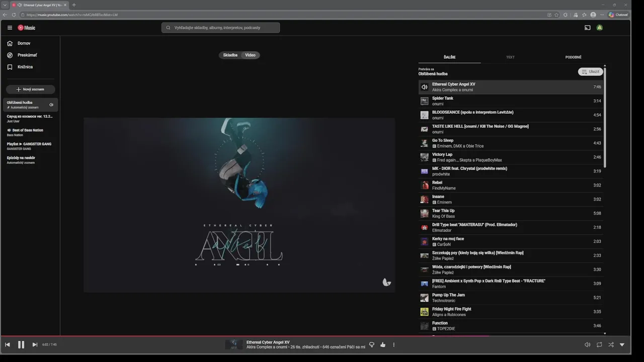Skip to the next track

35,344
